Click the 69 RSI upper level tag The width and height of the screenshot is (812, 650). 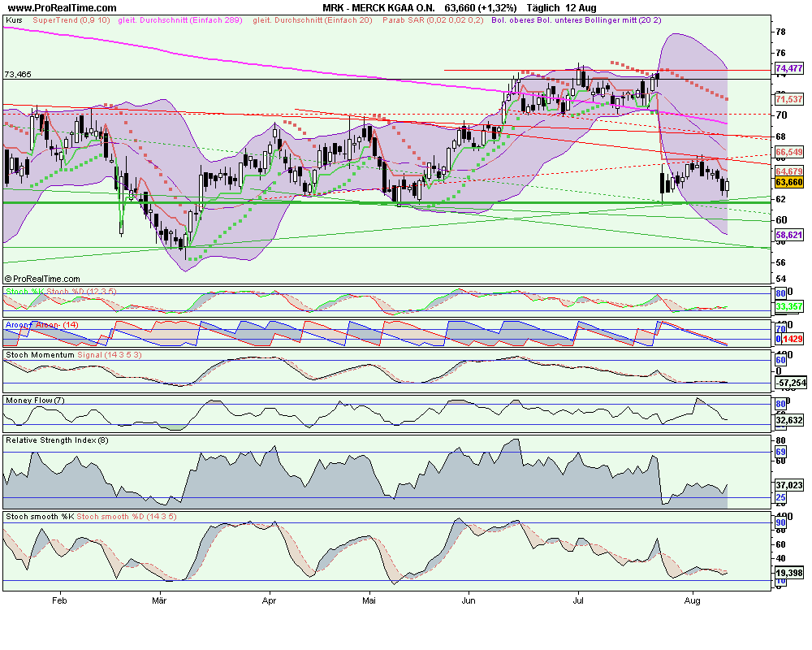click(781, 452)
